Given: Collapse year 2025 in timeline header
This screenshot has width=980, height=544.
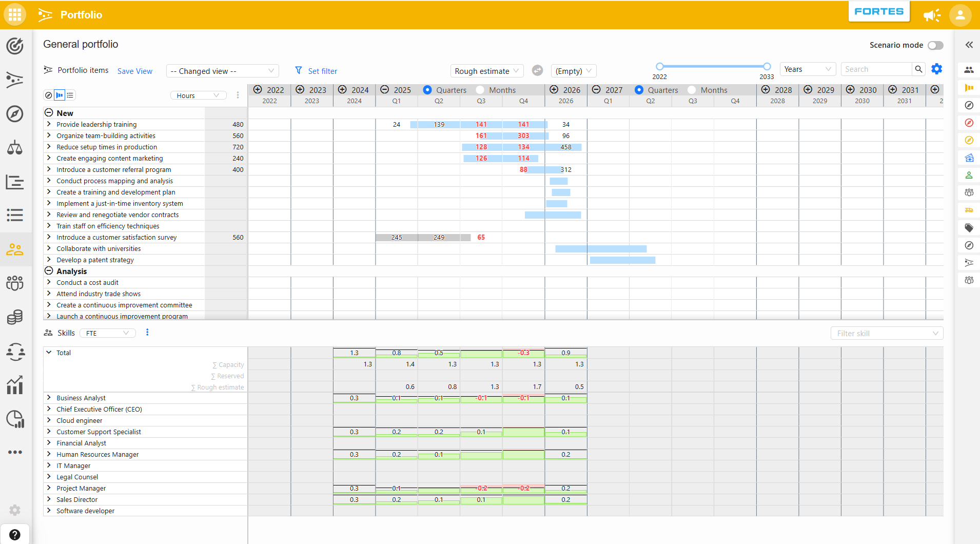Looking at the screenshot, I should 384,89.
